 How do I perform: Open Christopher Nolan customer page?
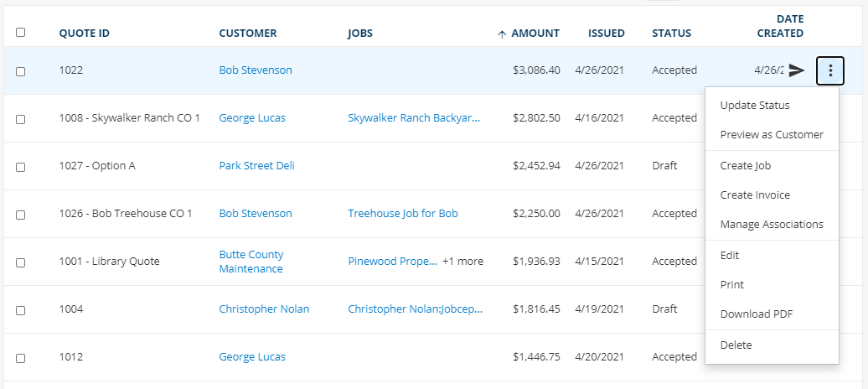click(264, 309)
